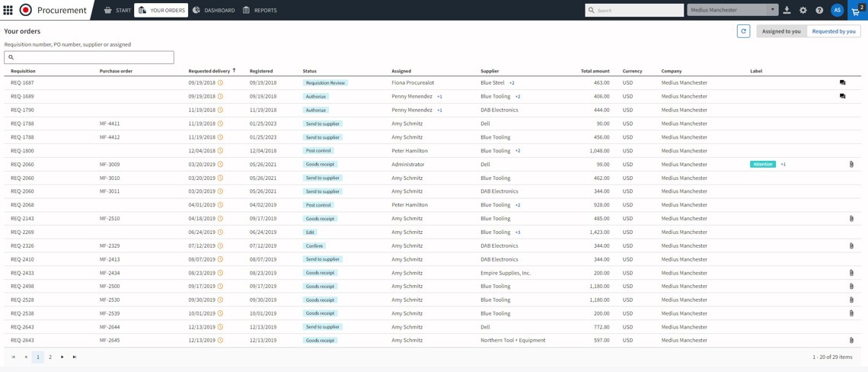Open the shopping cart
This screenshot has width=868, height=372.
pos(857,11)
